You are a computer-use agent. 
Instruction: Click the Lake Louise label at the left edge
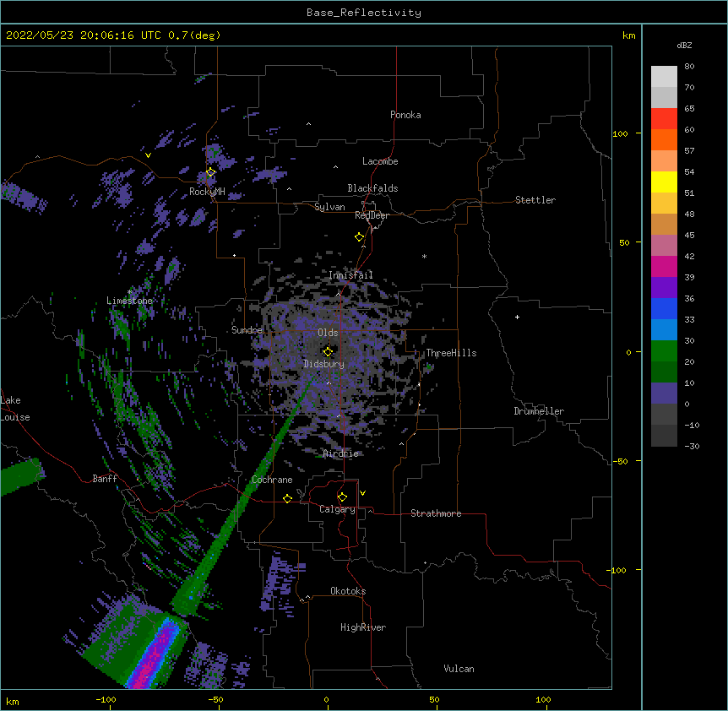(x=15, y=409)
